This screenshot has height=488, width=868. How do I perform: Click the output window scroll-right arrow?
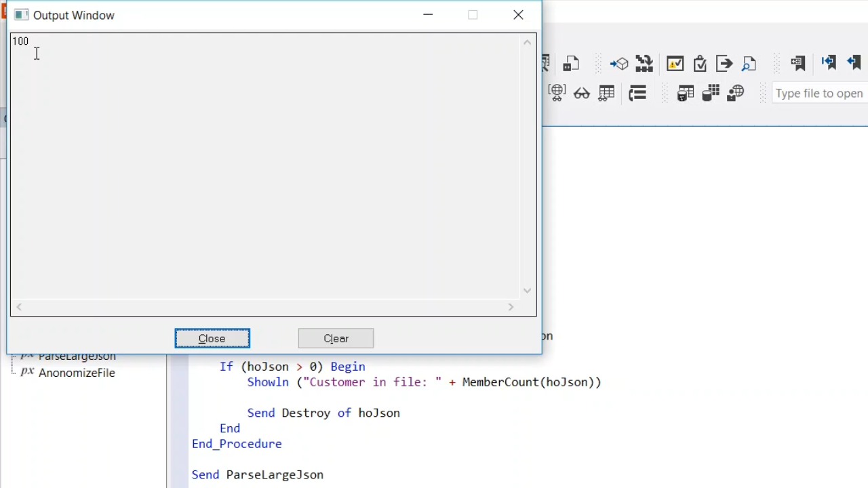(x=511, y=307)
